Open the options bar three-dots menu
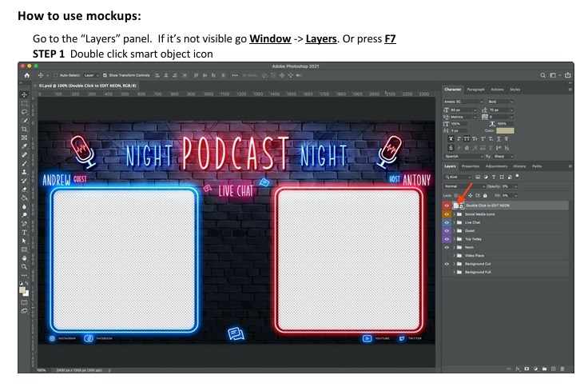 point(235,75)
